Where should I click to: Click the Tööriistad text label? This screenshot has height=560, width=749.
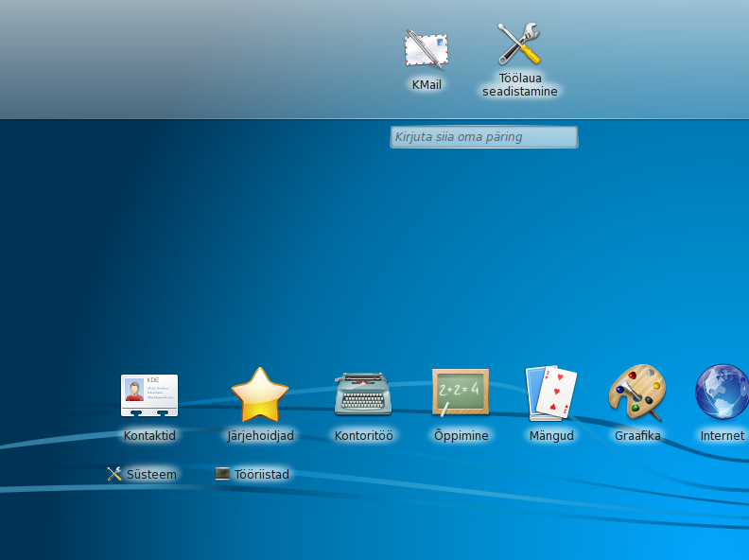pos(262,475)
